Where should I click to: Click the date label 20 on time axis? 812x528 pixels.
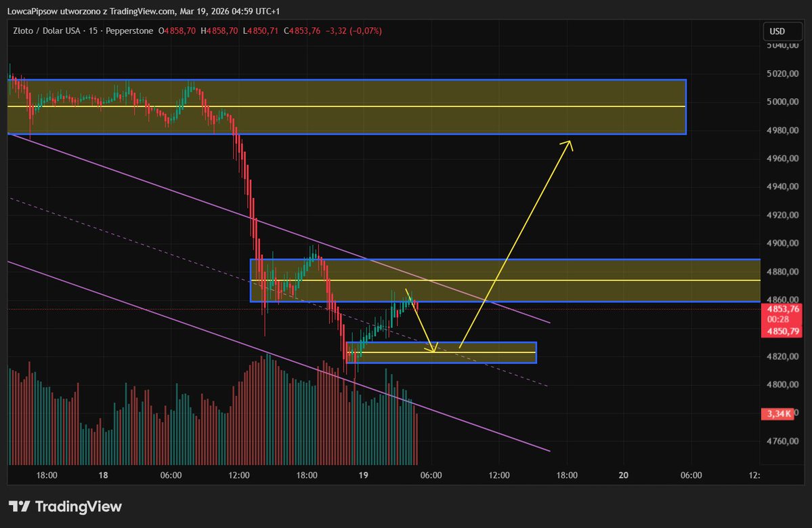click(x=624, y=475)
